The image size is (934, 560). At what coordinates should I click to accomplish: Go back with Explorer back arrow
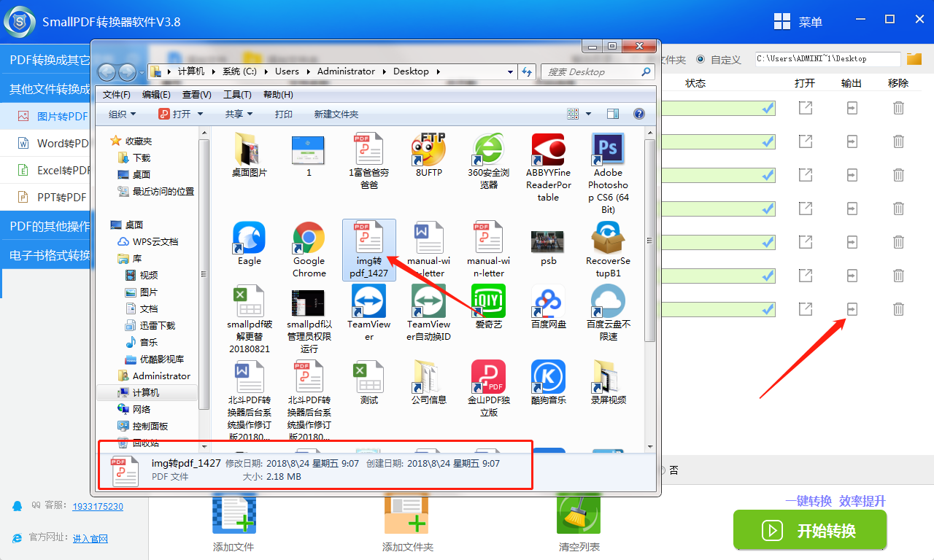pyautogui.click(x=107, y=71)
